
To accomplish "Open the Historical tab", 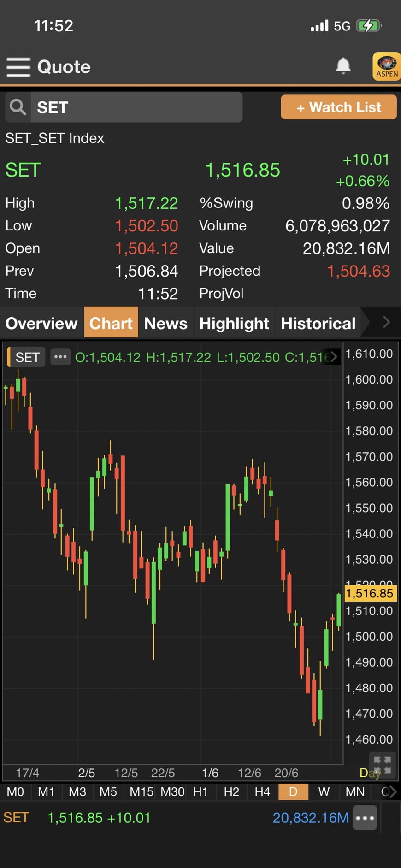I will click(x=318, y=323).
